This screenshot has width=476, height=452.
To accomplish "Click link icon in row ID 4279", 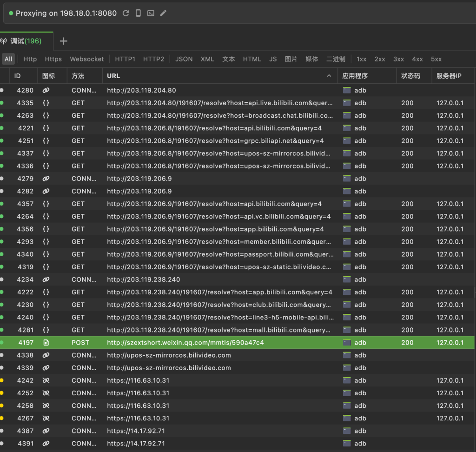I will pyautogui.click(x=46, y=179).
